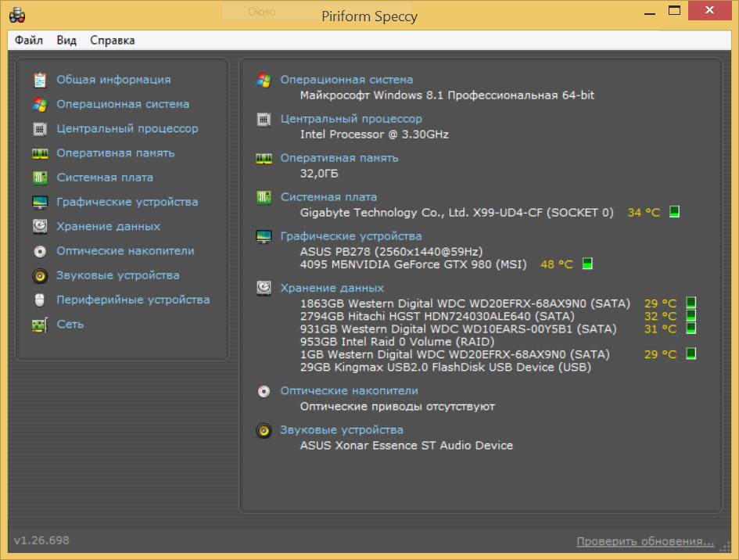Click the Intel Processor @ 3.30GHz text
The image size is (739, 560).
point(375,135)
